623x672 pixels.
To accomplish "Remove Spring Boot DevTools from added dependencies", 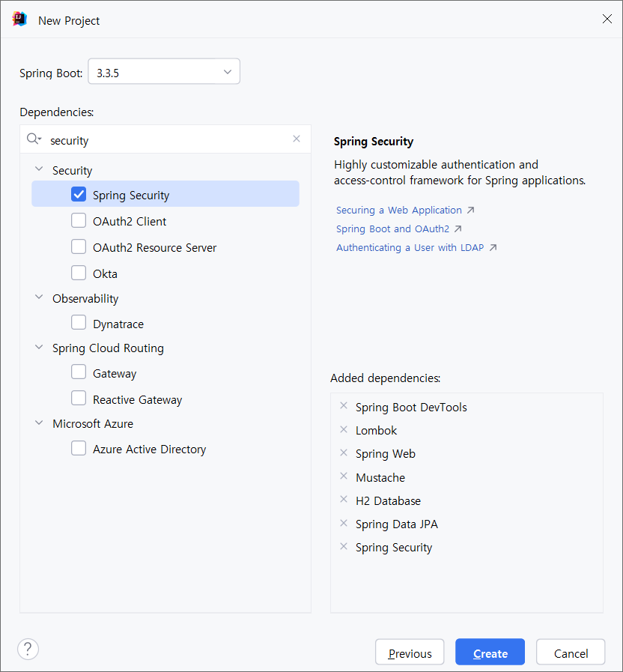I will point(344,406).
